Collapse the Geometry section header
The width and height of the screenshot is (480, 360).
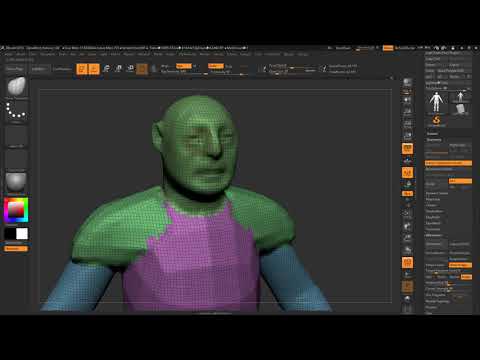[x=434, y=140]
